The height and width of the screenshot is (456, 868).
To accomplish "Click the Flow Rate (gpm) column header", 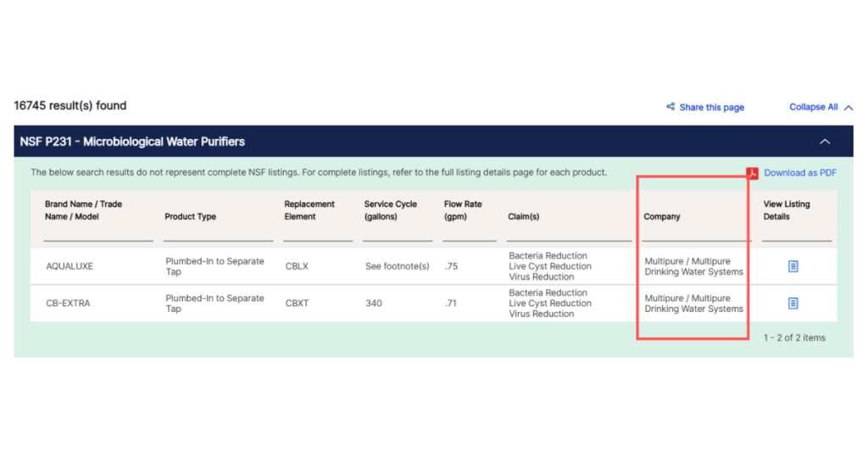I will pos(461,210).
